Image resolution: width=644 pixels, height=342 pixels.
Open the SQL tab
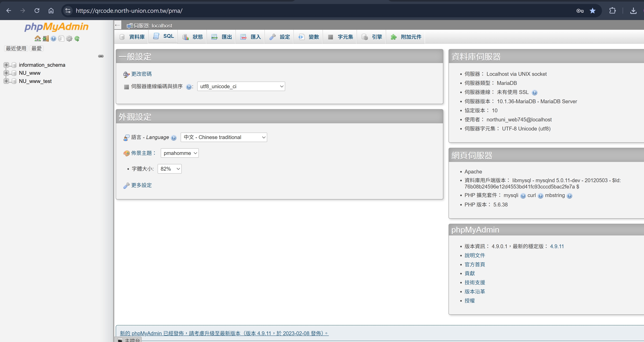[163, 37]
